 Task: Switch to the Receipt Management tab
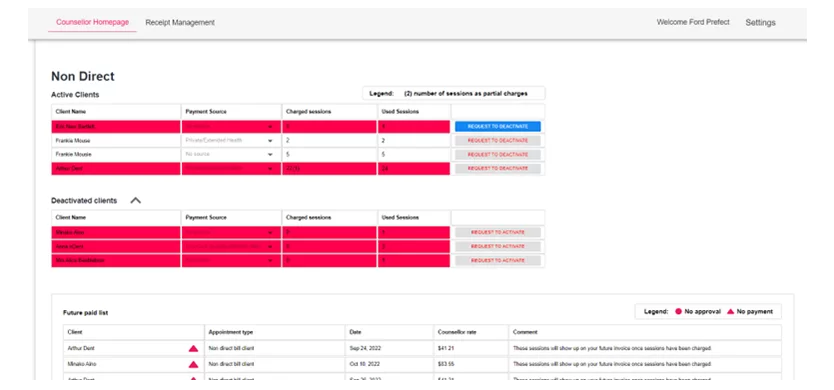(180, 22)
